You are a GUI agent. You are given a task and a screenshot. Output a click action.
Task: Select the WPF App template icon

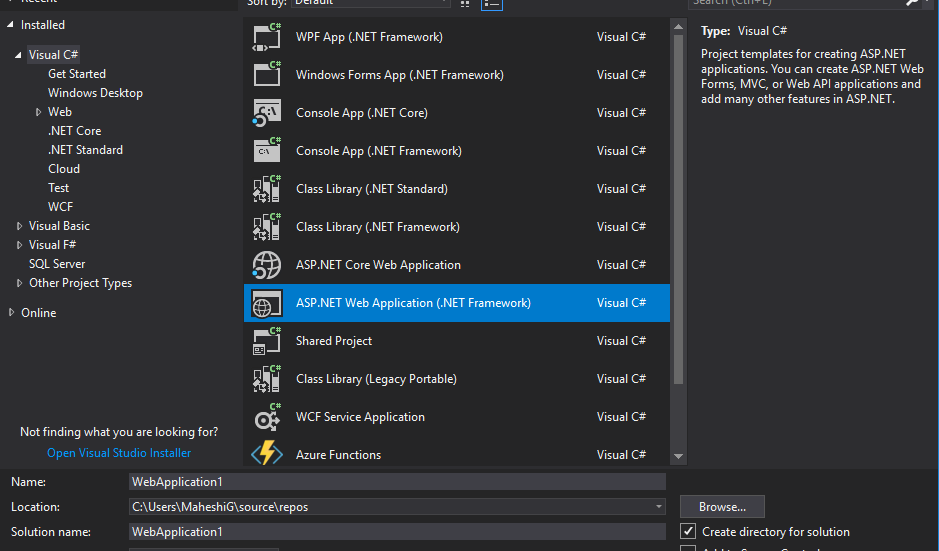click(x=267, y=37)
